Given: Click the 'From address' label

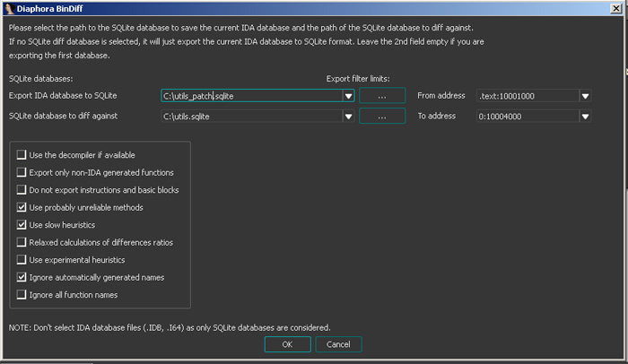Looking at the screenshot, I should [441, 95].
